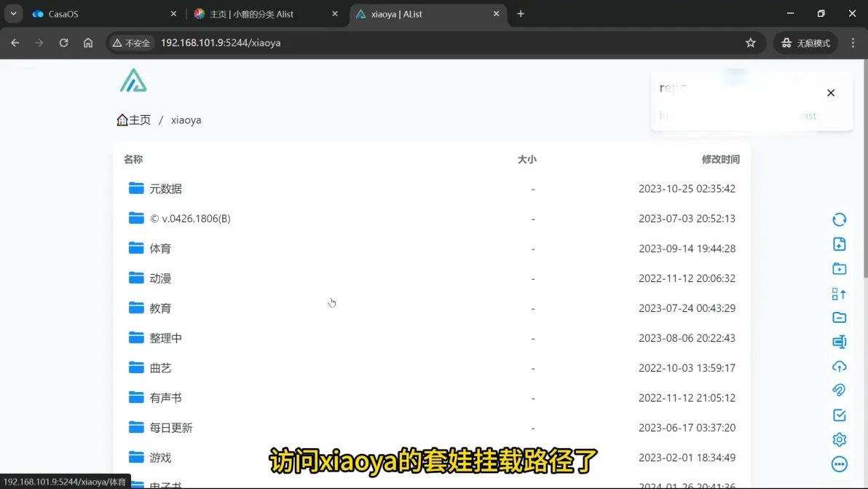Click the cloud upload icon

[x=839, y=367]
